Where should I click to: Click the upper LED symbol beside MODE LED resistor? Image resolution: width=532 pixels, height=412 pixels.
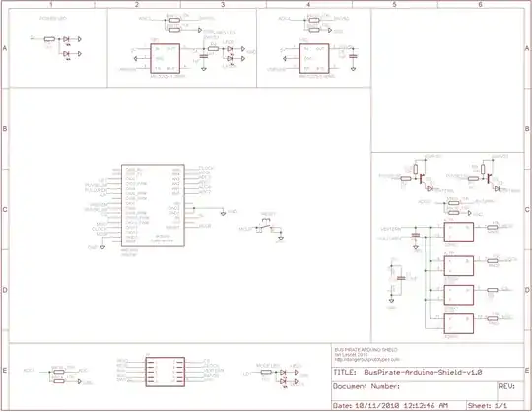(283, 373)
